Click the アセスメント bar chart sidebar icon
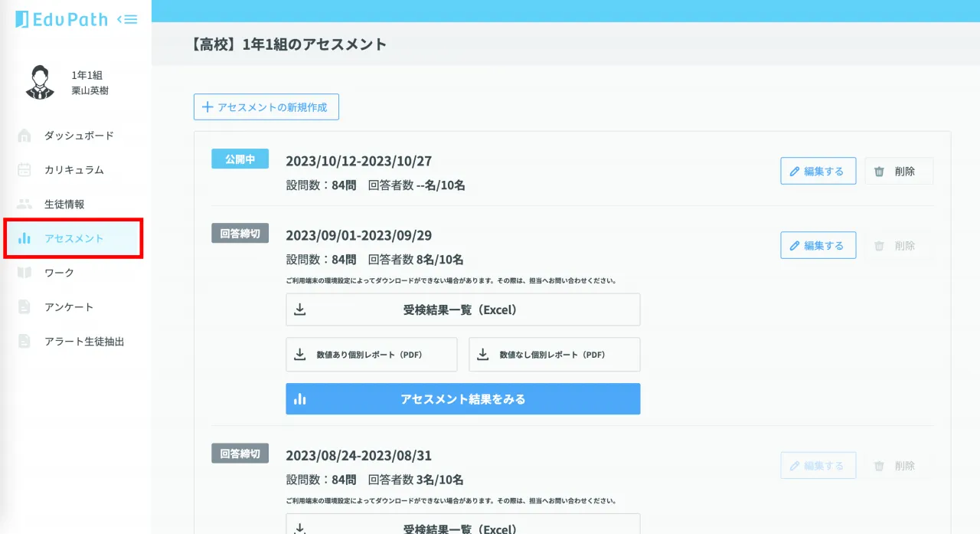This screenshot has height=534, width=980. click(x=24, y=238)
